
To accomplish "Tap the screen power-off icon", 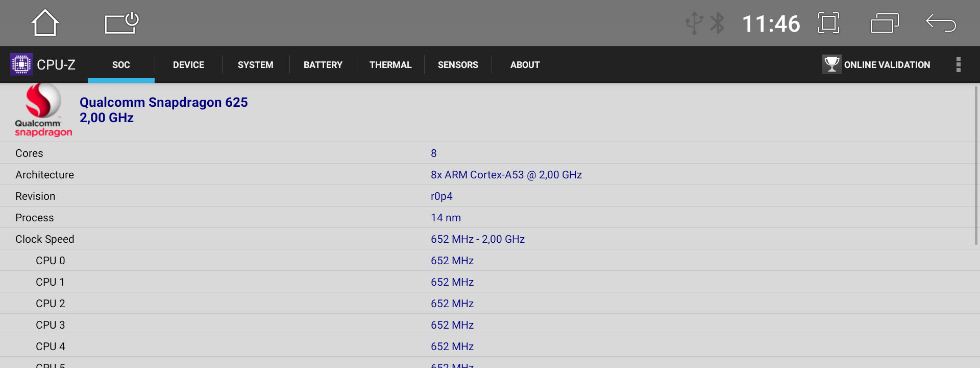I will [121, 23].
